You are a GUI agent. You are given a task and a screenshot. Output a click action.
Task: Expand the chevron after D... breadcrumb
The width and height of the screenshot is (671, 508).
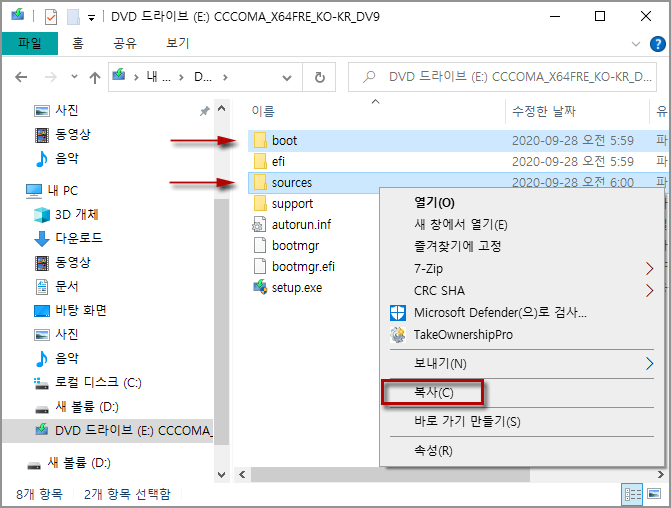226,77
